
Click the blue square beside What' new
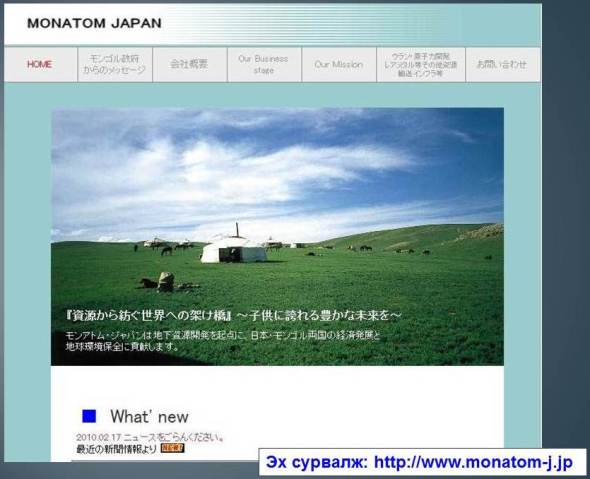coord(89,416)
